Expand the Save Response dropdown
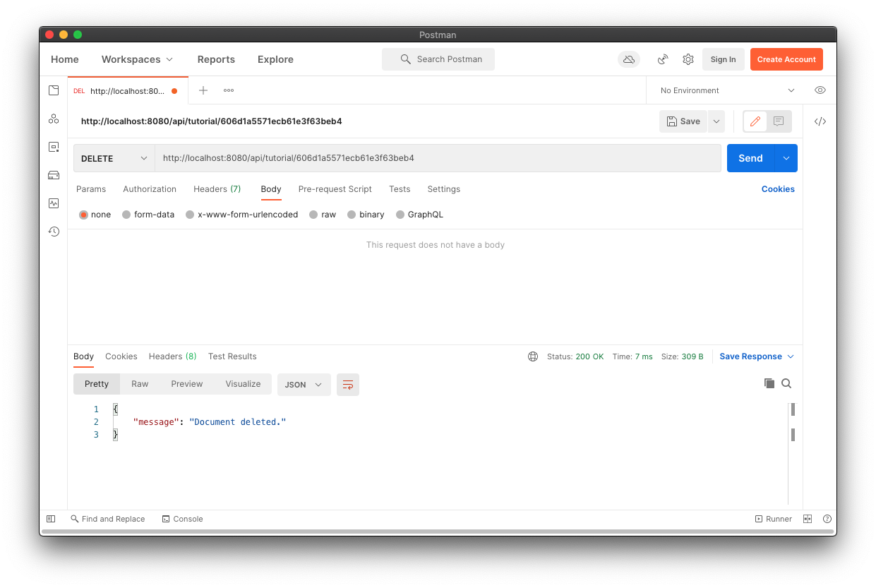876x588 pixels. click(x=757, y=356)
